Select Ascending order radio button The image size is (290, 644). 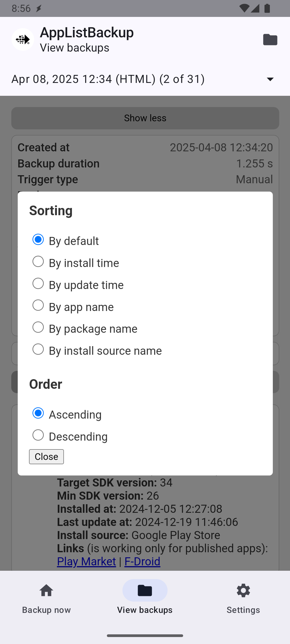coord(38,413)
